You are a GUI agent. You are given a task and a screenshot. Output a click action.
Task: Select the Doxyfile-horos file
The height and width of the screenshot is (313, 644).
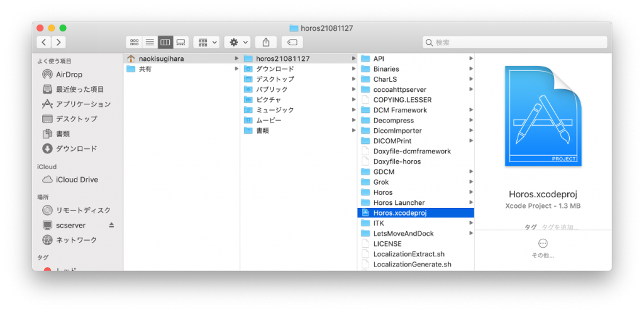point(416,162)
